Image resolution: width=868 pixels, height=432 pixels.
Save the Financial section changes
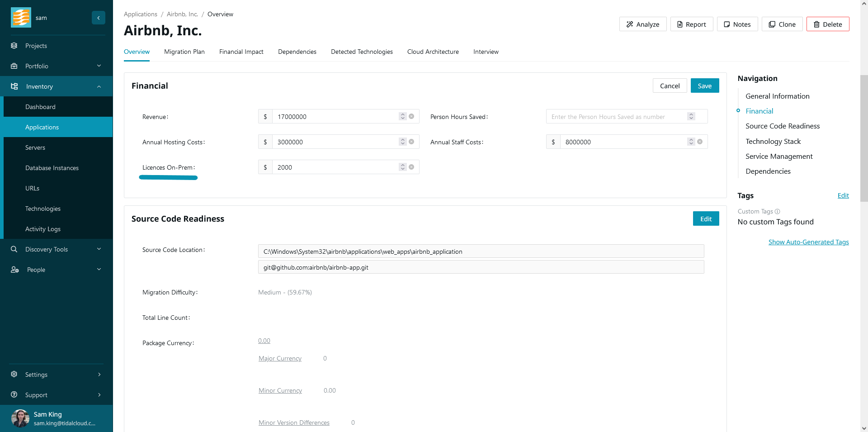(x=704, y=86)
